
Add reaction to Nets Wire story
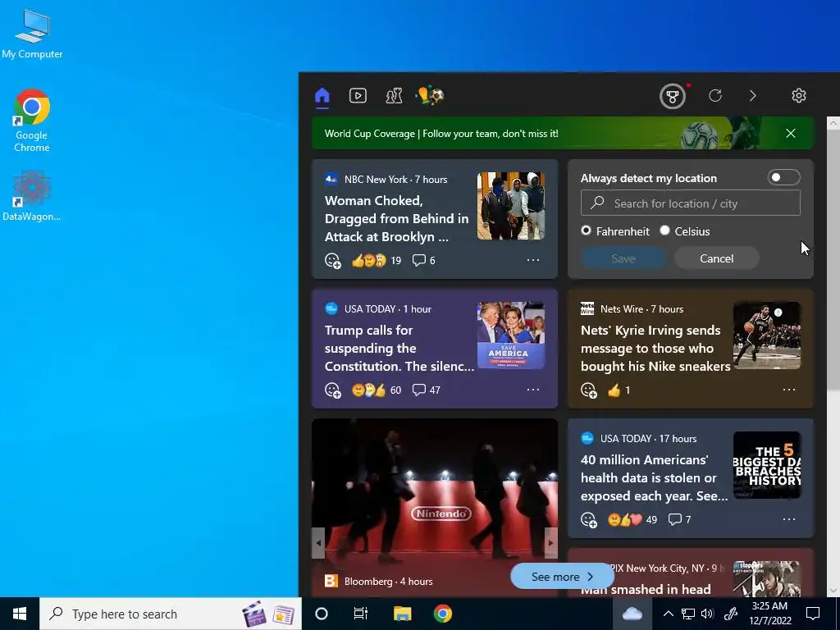click(589, 390)
